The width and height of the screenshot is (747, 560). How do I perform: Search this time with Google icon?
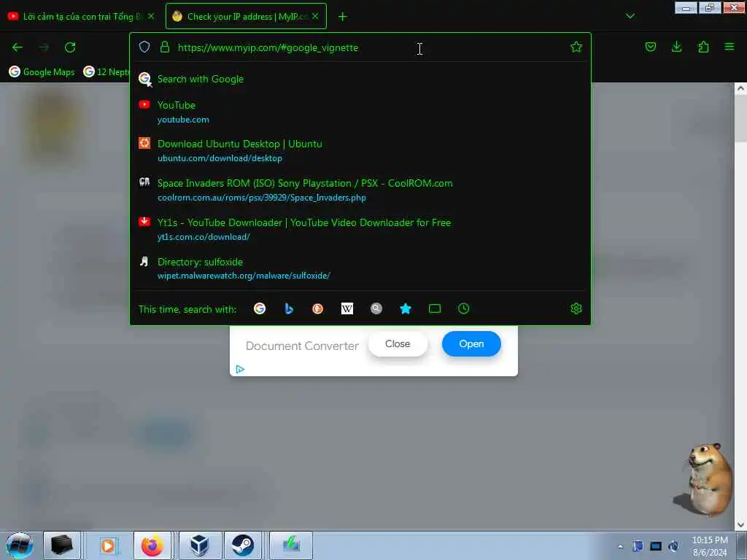coord(260,308)
